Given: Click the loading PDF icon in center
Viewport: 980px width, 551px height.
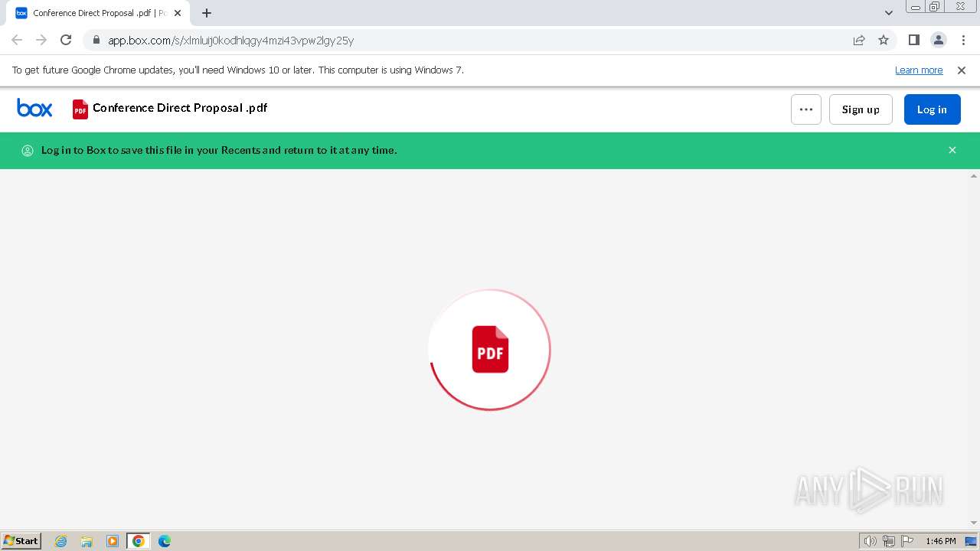Looking at the screenshot, I should coord(490,350).
